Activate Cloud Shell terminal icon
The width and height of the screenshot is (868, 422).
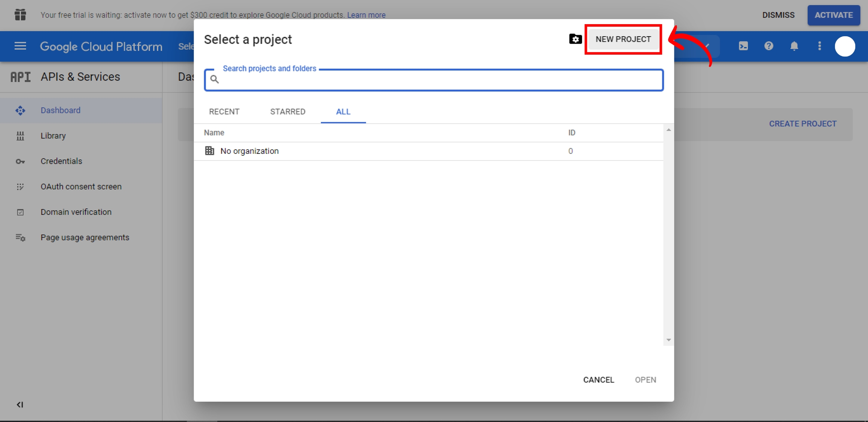point(743,46)
